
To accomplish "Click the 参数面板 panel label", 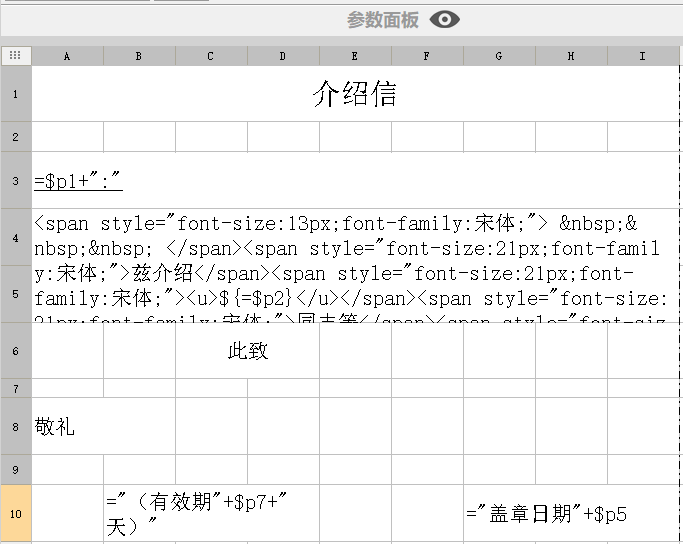I will pyautogui.click(x=383, y=20).
